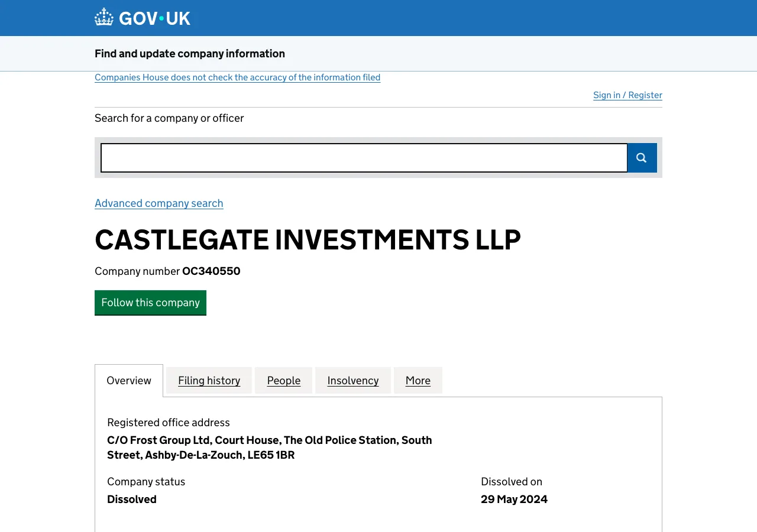The width and height of the screenshot is (757, 532).
Task: Return to the Overview tab
Action: [x=128, y=380]
